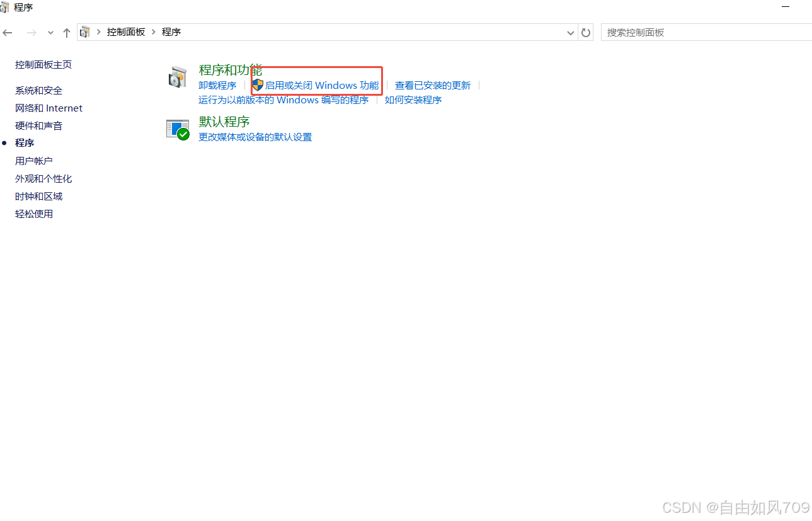Open 时钟和区域 category
Viewport: 812px width, 521px height.
tap(39, 196)
